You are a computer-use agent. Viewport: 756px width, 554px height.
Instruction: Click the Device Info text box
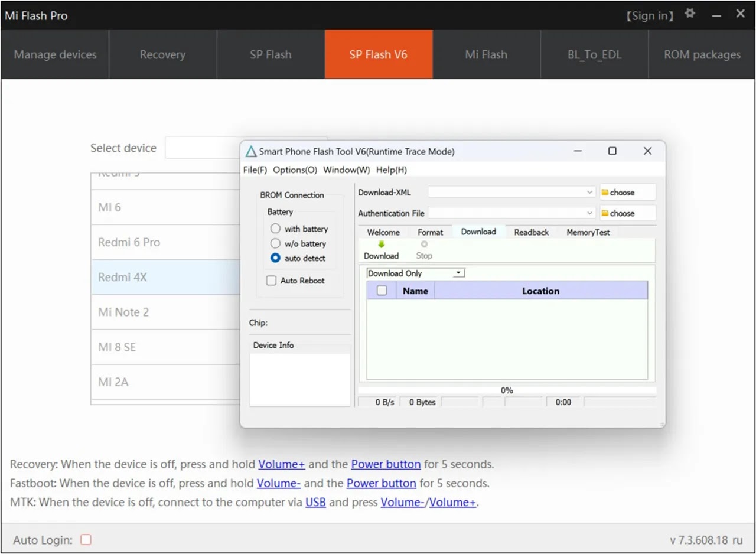(300, 380)
